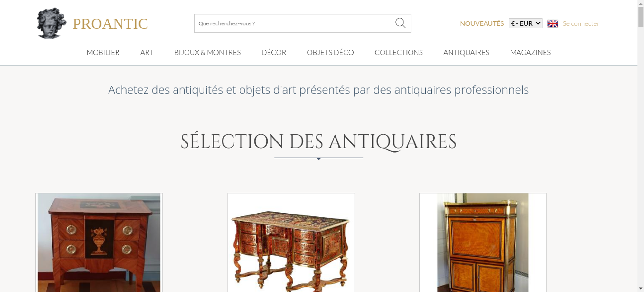Screen dimensions: 644x292
Task: Click the magnifying glass search icon
Action: [x=400, y=23]
